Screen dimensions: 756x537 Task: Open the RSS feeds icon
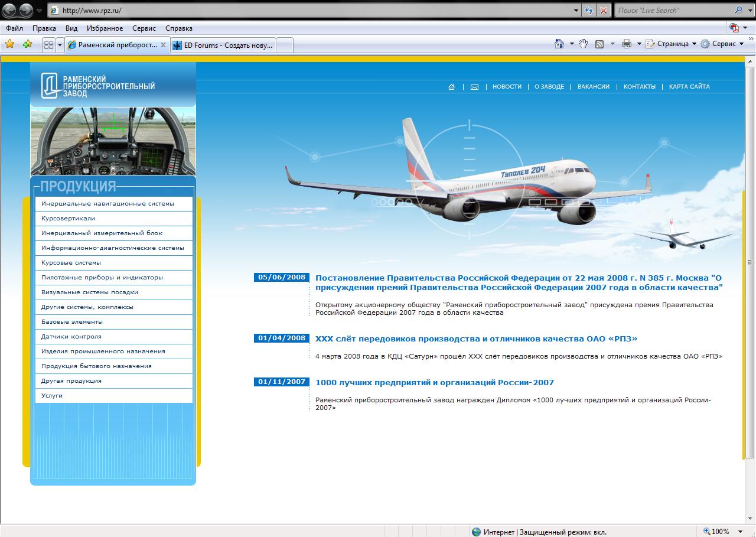(x=599, y=44)
